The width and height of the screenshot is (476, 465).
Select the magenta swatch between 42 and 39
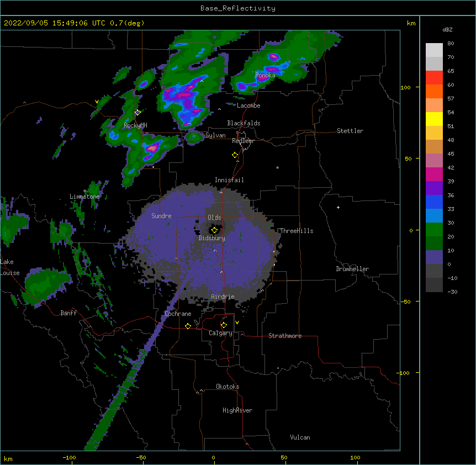(x=434, y=174)
